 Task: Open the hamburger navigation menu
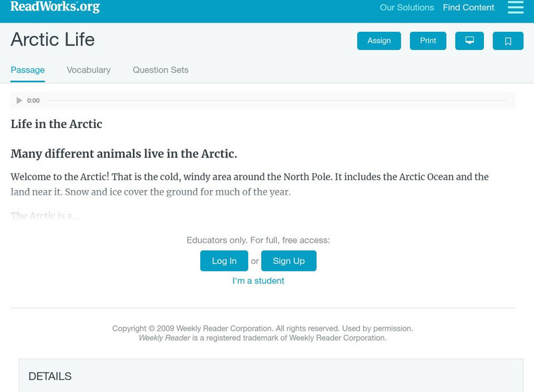point(515,7)
